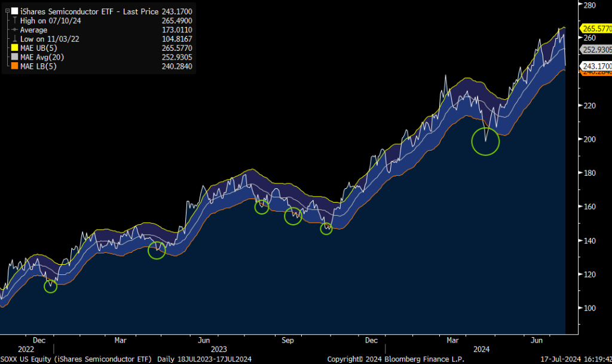Click the gray MAE Avg(20) color swatch

[x=14, y=57]
